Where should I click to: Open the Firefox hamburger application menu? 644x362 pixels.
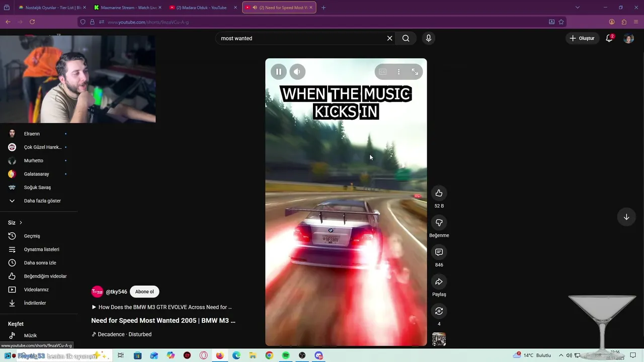pyautogui.click(x=636, y=22)
